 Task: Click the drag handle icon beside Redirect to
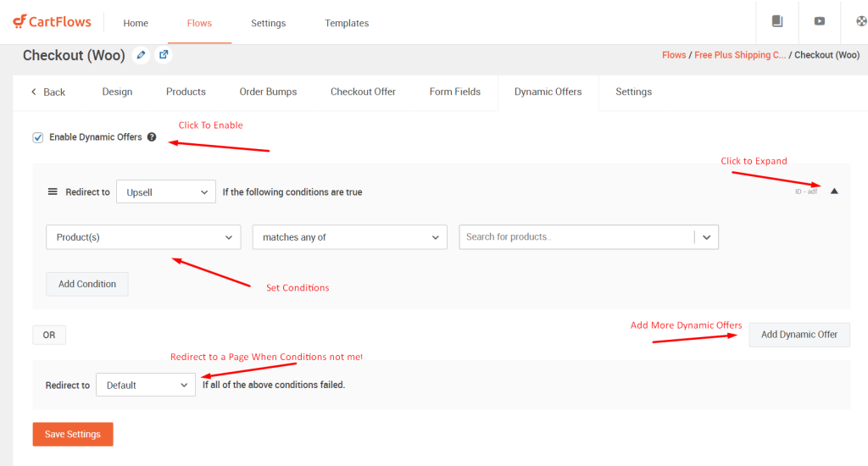(52, 192)
